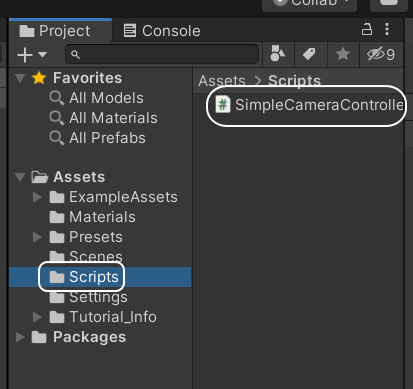The width and height of the screenshot is (413, 389).
Task: Switch to the Console tab
Action: coord(162,31)
